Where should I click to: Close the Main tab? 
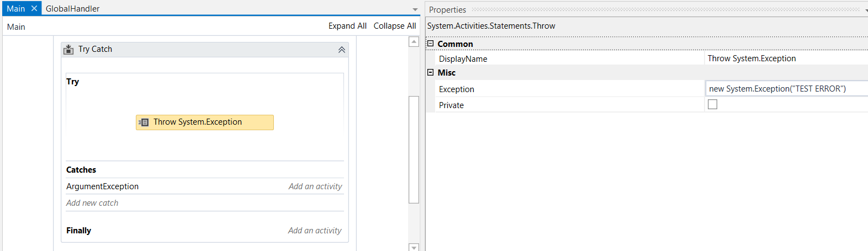coord(34,9)
